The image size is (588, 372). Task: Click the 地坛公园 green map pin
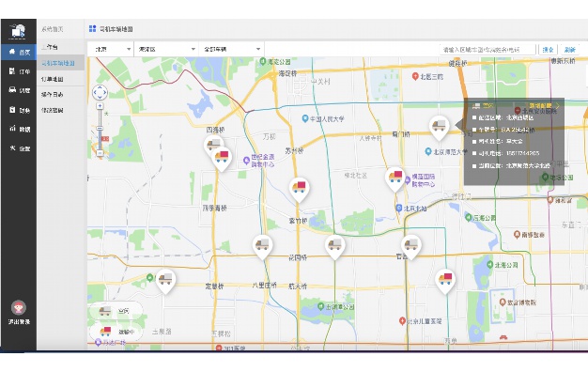(545, 178)
